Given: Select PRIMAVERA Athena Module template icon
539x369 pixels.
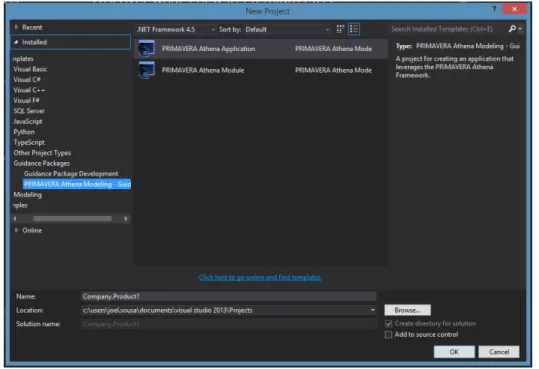Looking at the screenshot, I should tap(146, 70).
